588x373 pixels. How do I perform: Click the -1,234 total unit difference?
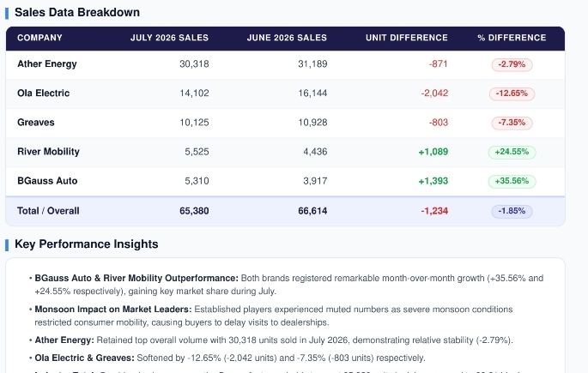click(434, 211)
